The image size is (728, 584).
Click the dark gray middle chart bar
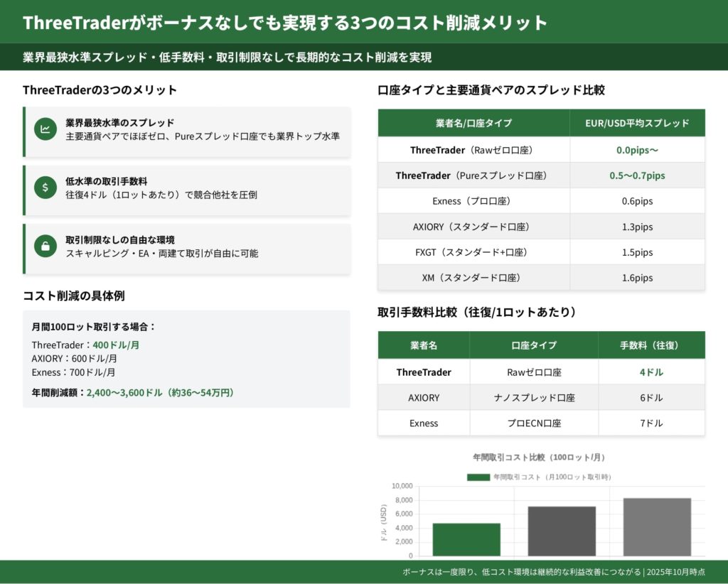point(562,531)
